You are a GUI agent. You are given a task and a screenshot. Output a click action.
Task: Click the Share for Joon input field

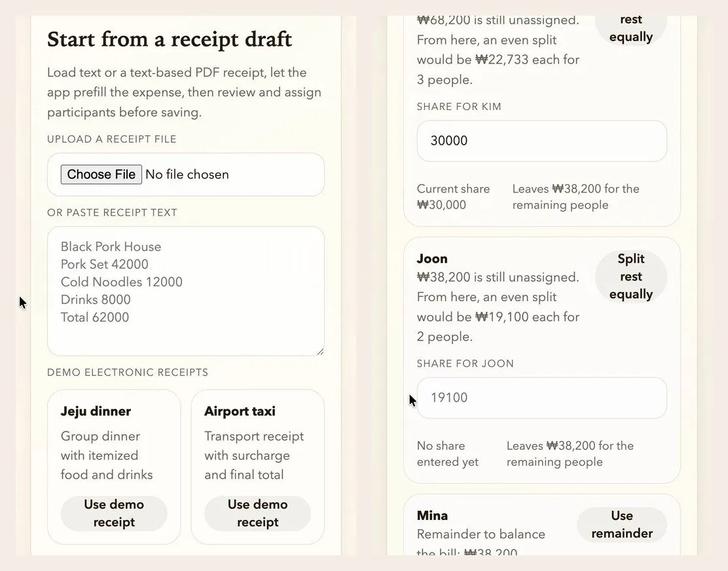point(542,398)
